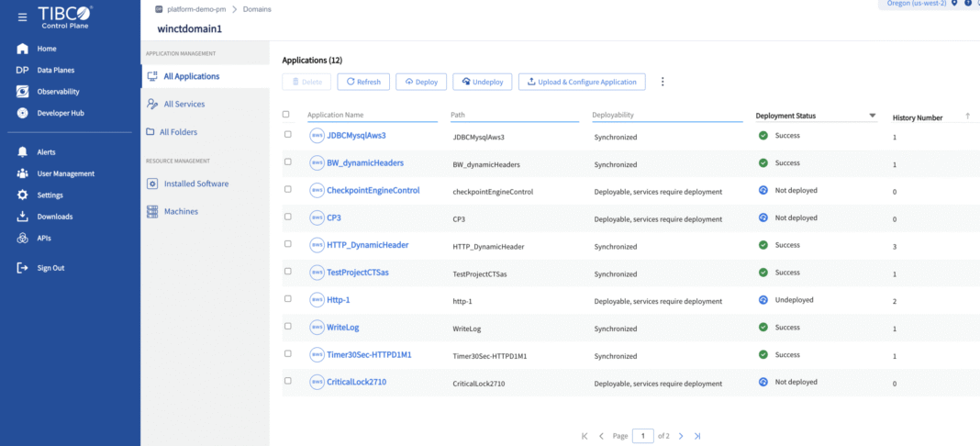980x446 pixels.
Task: Click the page number input box
Action: tap(643, 436)
